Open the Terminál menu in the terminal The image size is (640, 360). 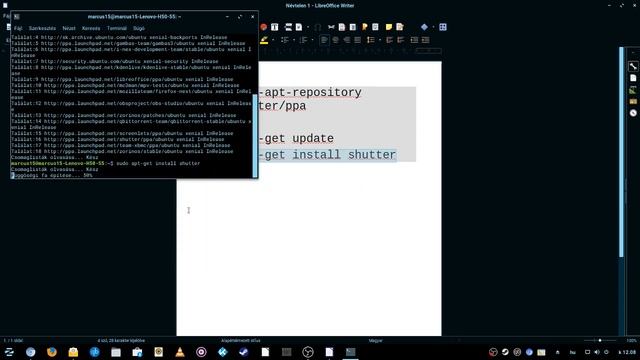point(117,28)
